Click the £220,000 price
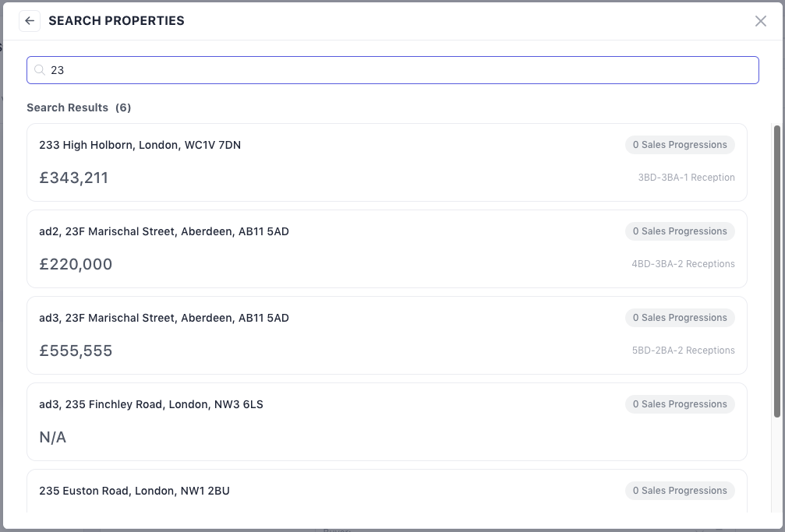 click(76, 264)
